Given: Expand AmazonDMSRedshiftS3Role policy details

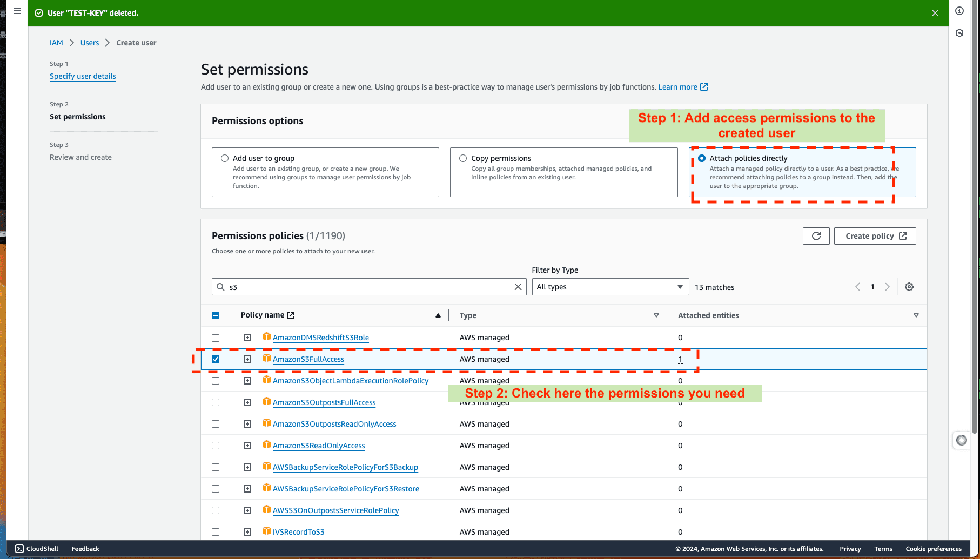Looking at the screenshot, I should coord(247,338).
